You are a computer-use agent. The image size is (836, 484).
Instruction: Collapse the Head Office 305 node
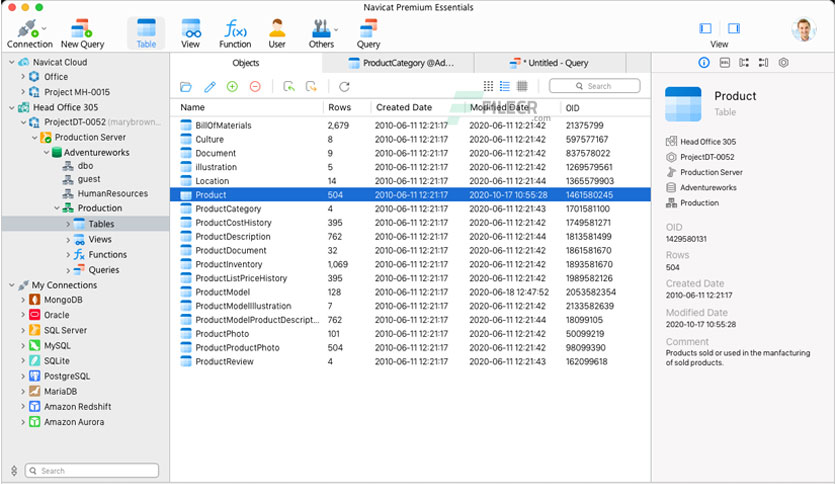12,107
